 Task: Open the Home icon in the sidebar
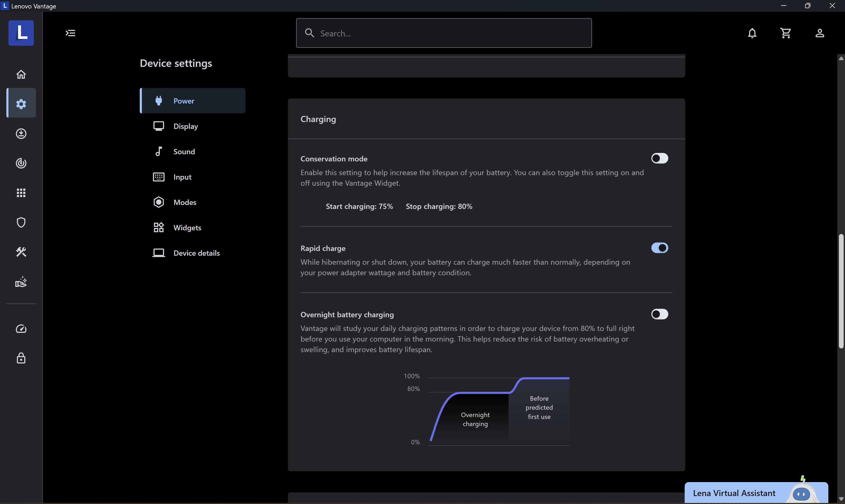click(21, 74)
